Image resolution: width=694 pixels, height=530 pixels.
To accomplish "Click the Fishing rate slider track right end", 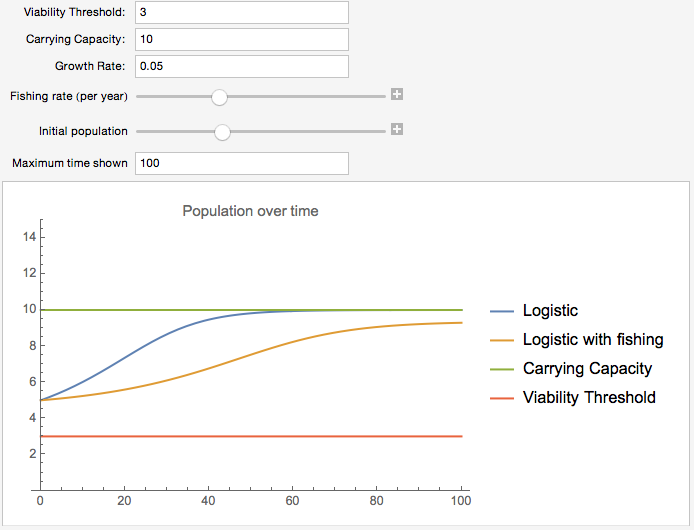I will (x=382, y=97).
